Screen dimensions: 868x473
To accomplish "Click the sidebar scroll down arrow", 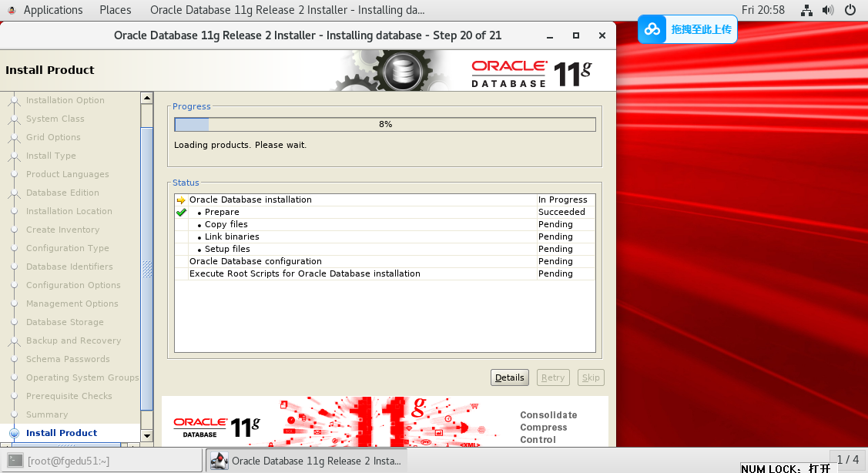I will pos(146,436).
